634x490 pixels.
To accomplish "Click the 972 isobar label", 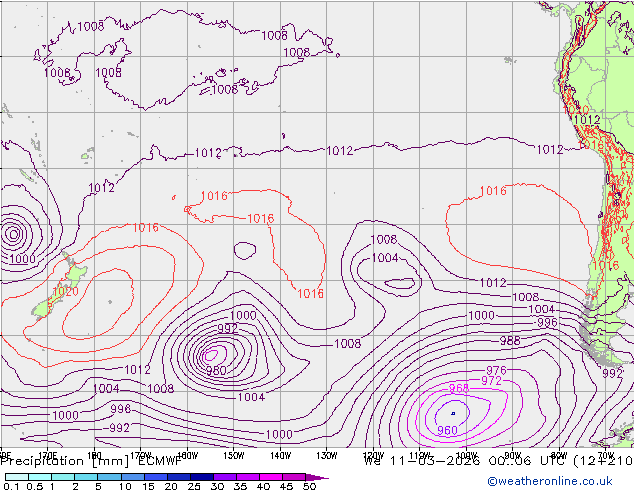I will pyautogui.click(x=491, y=380).
